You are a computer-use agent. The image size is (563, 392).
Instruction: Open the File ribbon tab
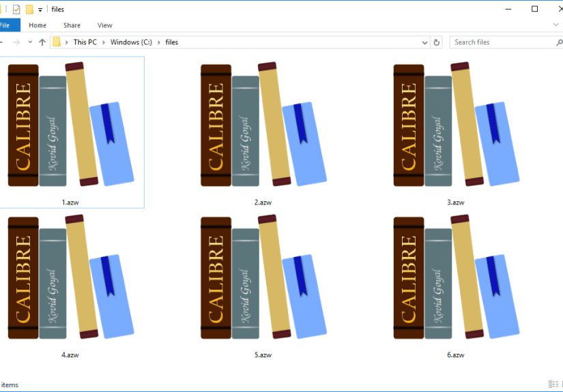[x=8, y=25]
